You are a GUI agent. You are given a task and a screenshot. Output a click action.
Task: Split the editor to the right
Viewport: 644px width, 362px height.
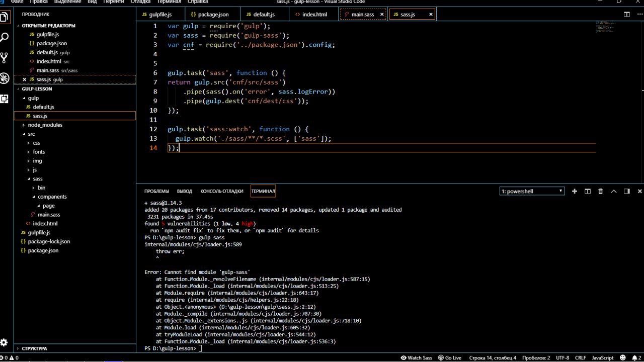(x=627, y=15)
